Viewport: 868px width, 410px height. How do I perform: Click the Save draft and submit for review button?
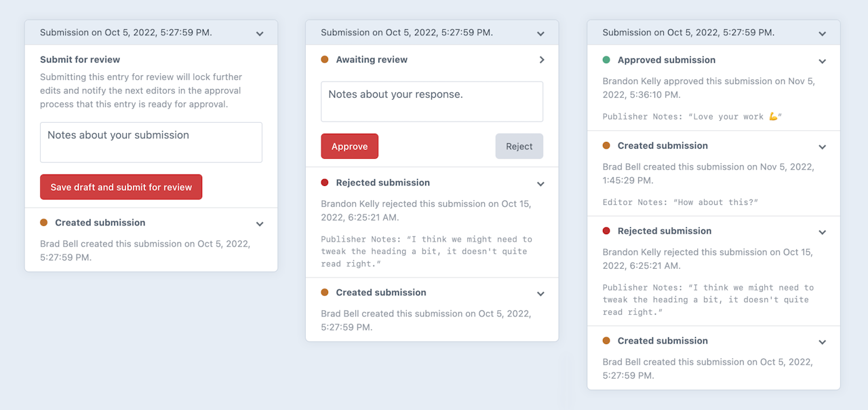point(121,187)
